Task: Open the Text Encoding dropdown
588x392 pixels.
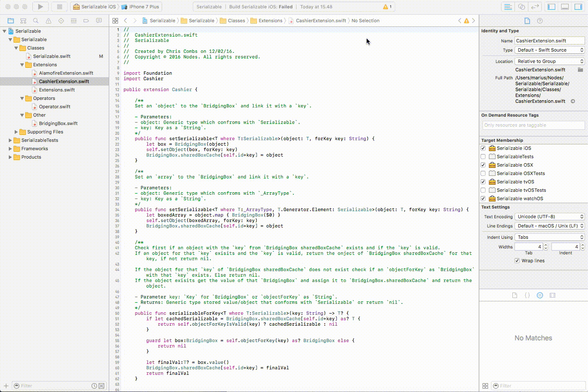Action: 550,217
